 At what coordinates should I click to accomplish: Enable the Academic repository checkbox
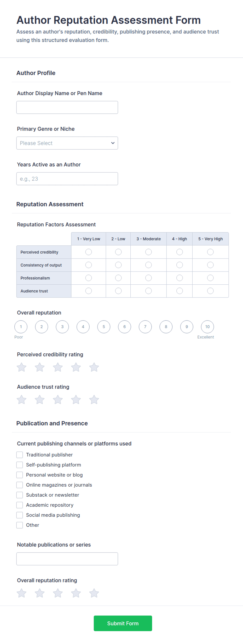pyautogui.click(x=20, y=505)
